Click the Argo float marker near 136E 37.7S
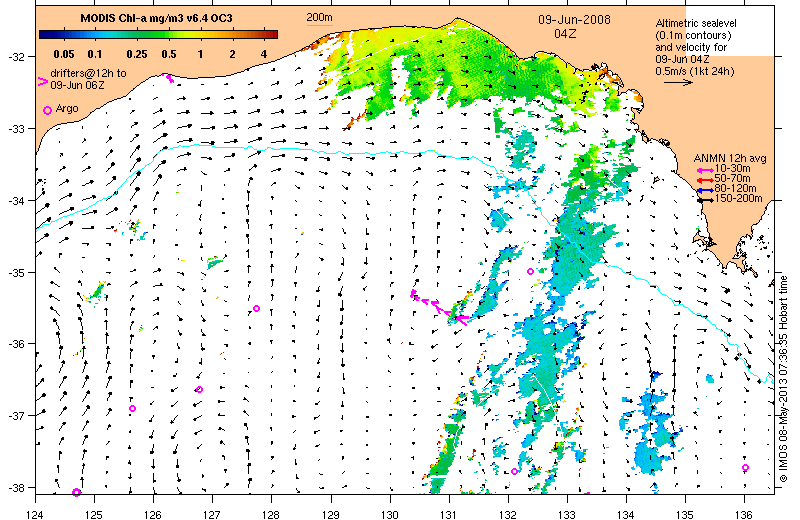 [x=745, y=467]
